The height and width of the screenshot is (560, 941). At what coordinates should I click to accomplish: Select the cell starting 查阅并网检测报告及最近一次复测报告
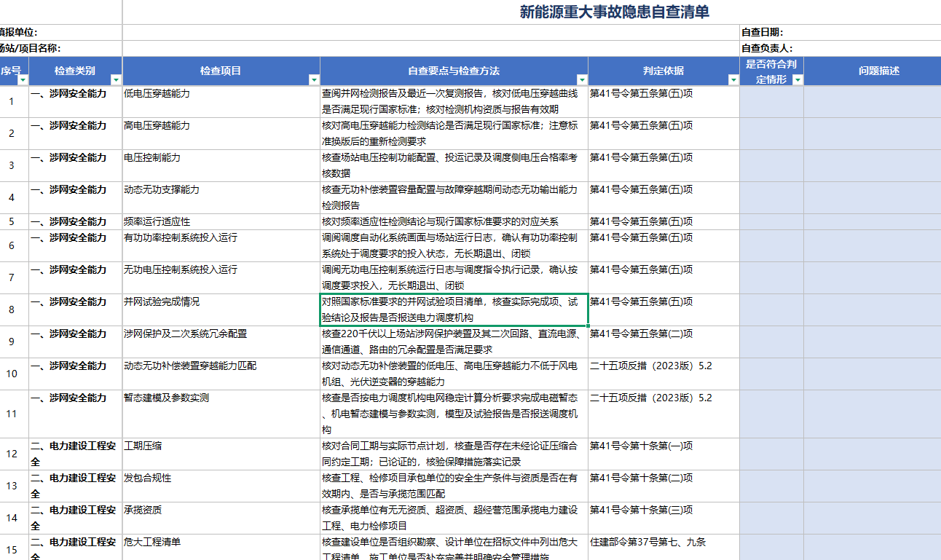point(454,101)
